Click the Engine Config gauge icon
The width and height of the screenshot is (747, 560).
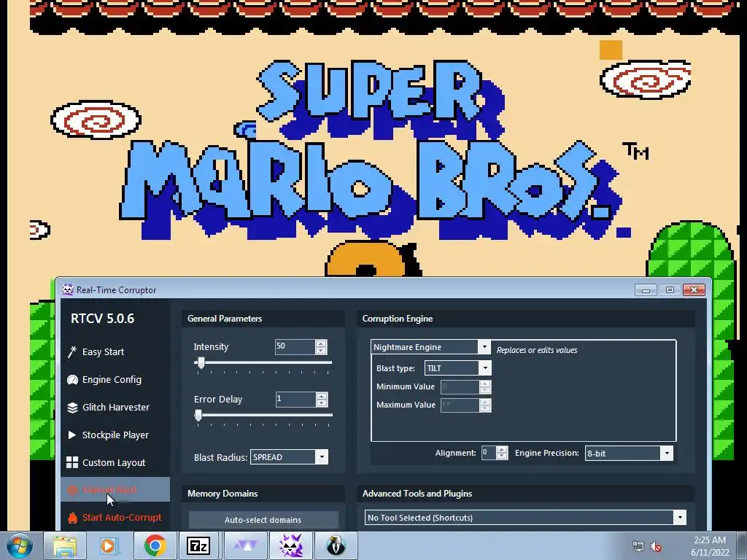click(72, 379)
